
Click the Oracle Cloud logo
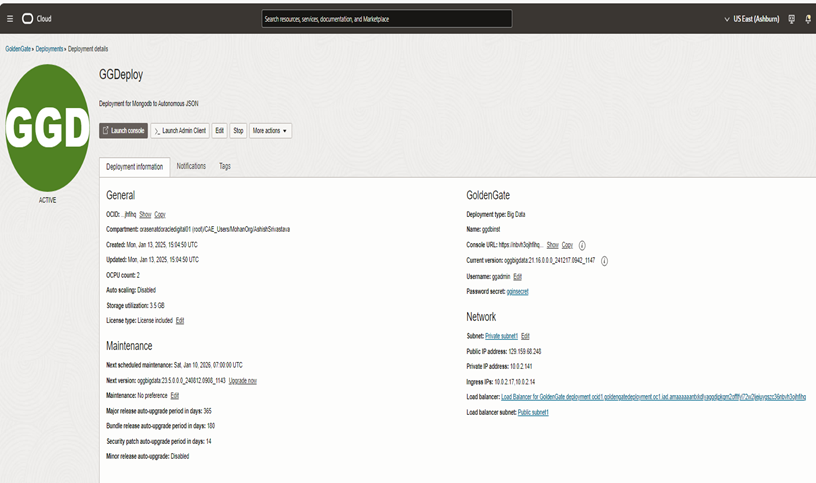click(x=36, y=19)
